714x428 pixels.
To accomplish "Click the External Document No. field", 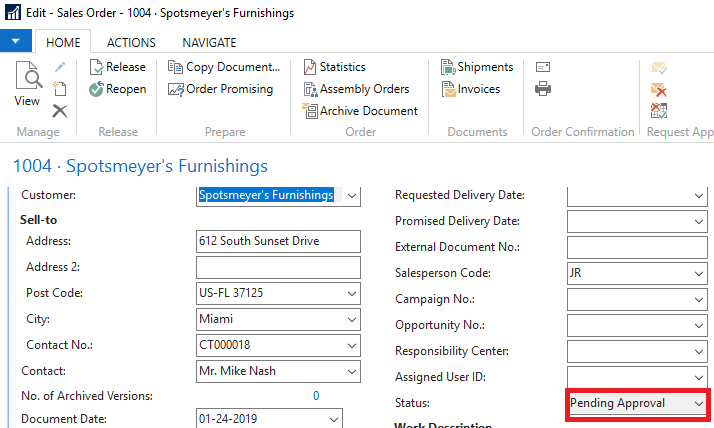I will [637, 247].
